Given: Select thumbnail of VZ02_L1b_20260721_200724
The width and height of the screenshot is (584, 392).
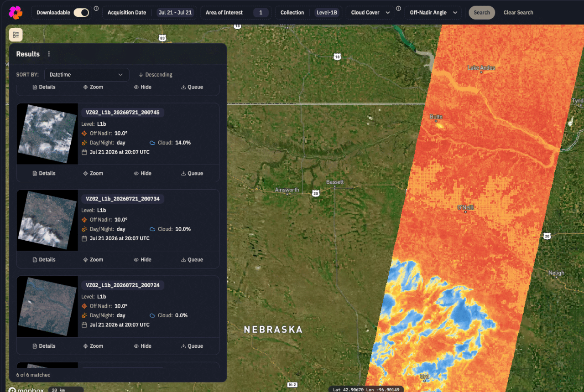Looking at the screenshot, I should [x=47, y=307].
